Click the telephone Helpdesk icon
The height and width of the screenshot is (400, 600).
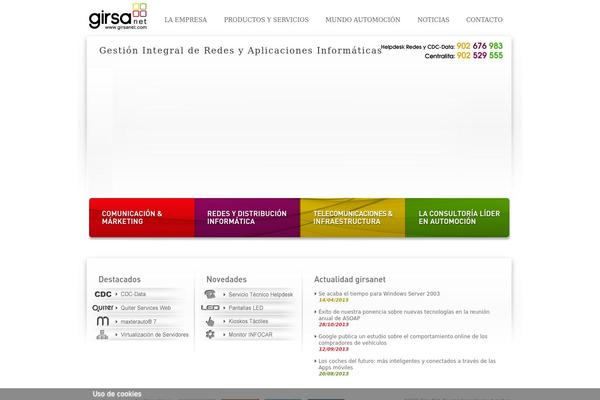point(210,294)
